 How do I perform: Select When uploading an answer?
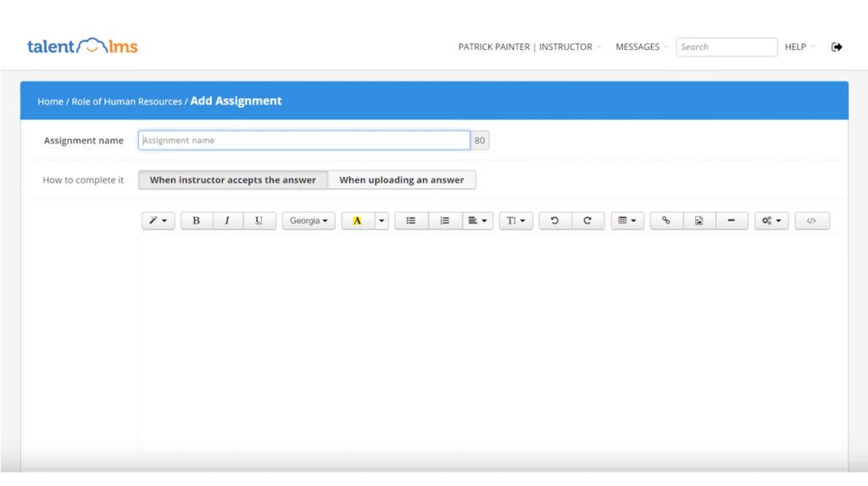[x=402, y=180]
